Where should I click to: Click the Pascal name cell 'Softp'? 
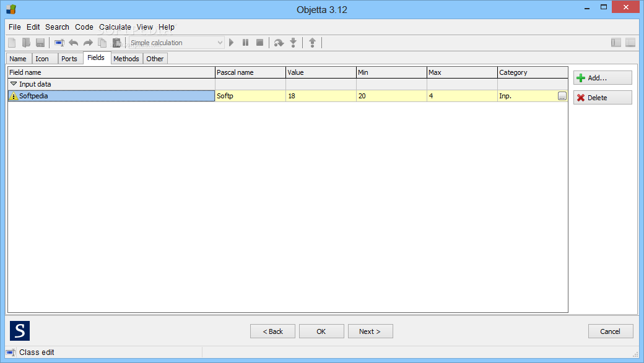250,96
